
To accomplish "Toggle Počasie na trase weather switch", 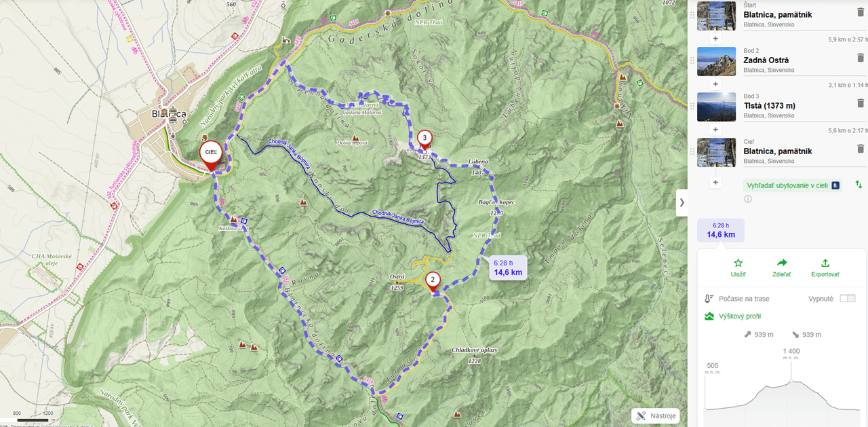I will click(848, 299).
